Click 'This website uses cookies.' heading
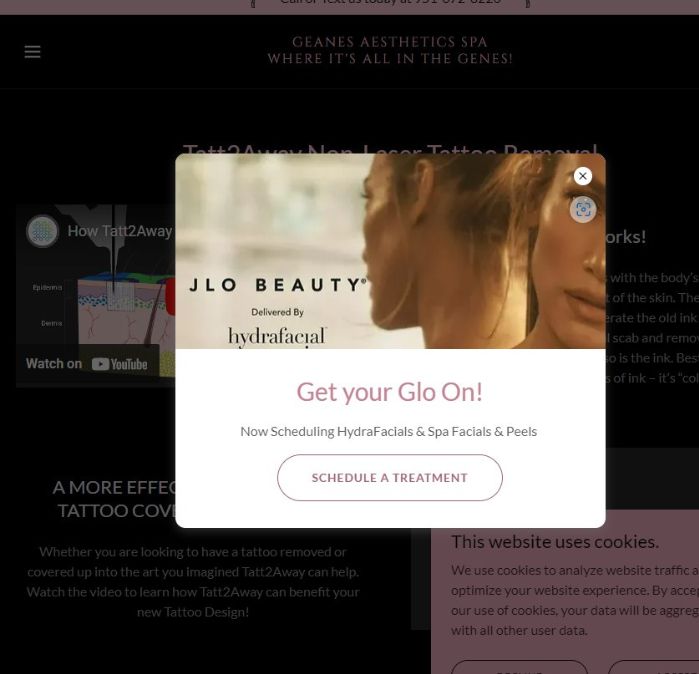Viewport: 699px width, 674px height. tap(555, 542)
